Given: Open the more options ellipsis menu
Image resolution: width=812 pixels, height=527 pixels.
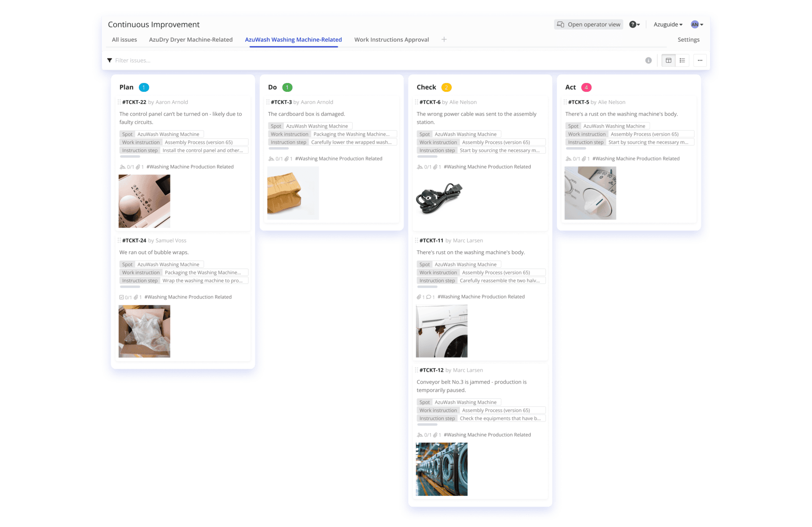Looking at the screenshot, I should pyautogui.click(x=700, y=60).
